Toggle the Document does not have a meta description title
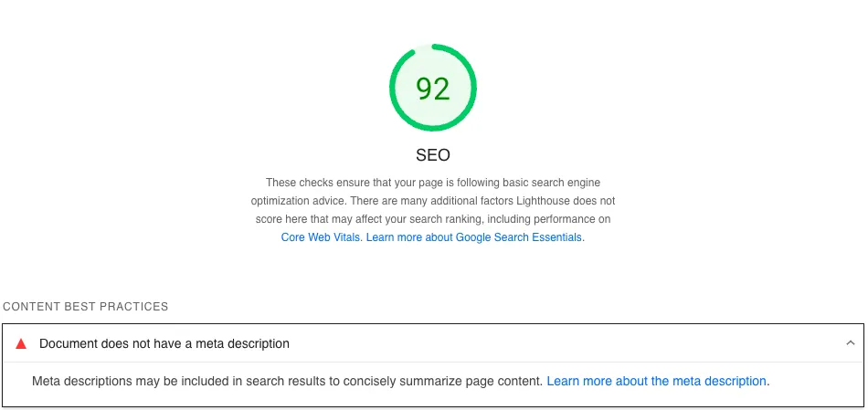The height and width of the screenshot is (410, 868). [164, 344]
